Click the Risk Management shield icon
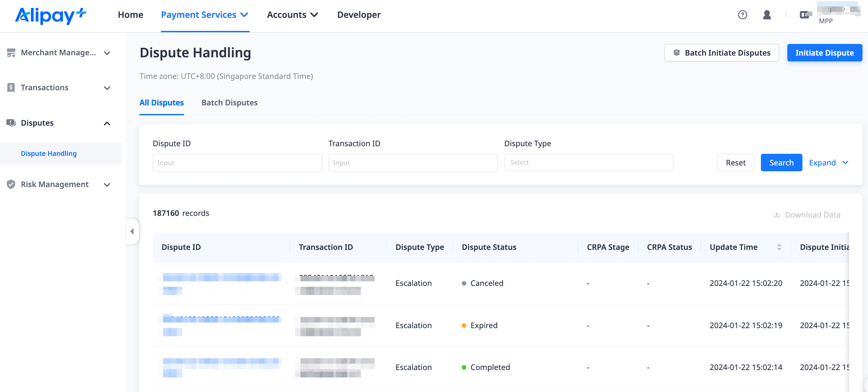Viewport: 868px width, 392px height. pos(11,184)
